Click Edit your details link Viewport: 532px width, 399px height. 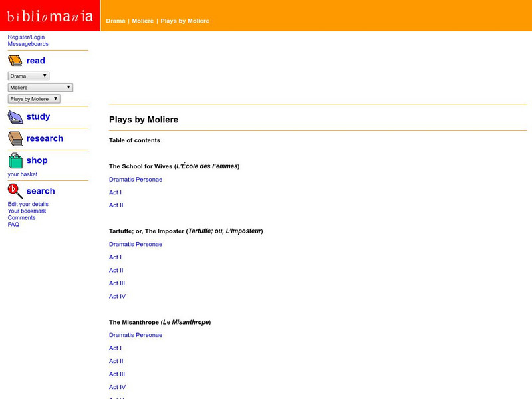coord(28,204)
